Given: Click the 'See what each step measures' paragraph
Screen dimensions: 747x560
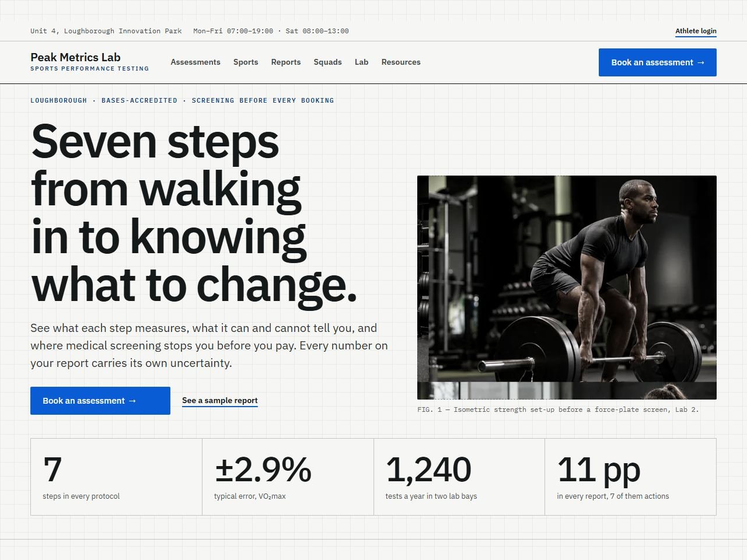Looking at the screenshot, I should pyautogui.click(x=209, y=345).
